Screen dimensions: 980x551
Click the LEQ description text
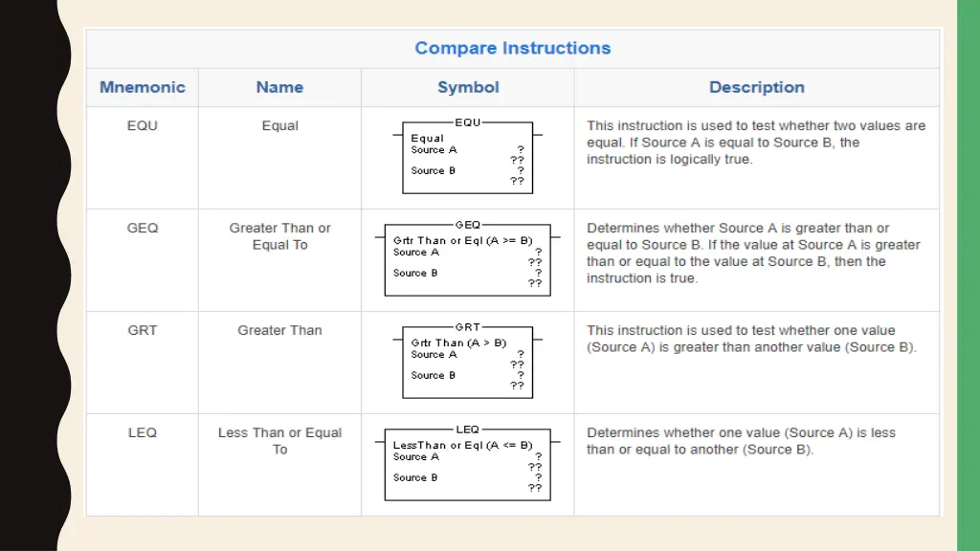tap(741, 441)
